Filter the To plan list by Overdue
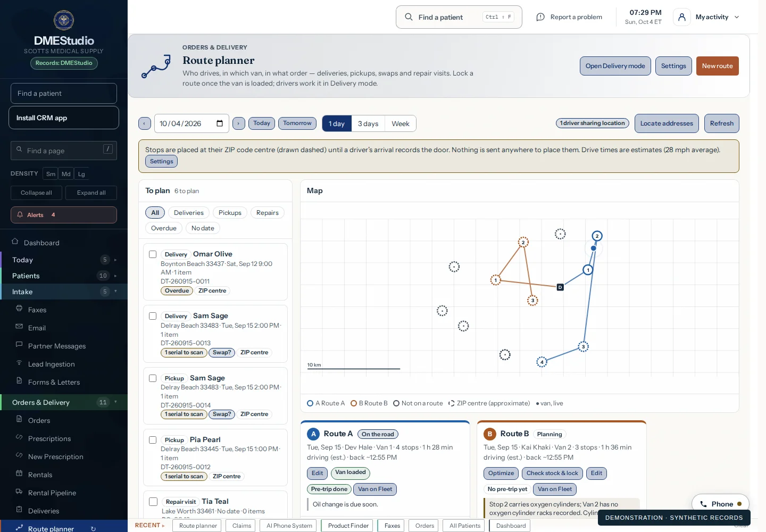Image resolution: width=766 pixels, height=532 pixels. [x=164, y=228]
